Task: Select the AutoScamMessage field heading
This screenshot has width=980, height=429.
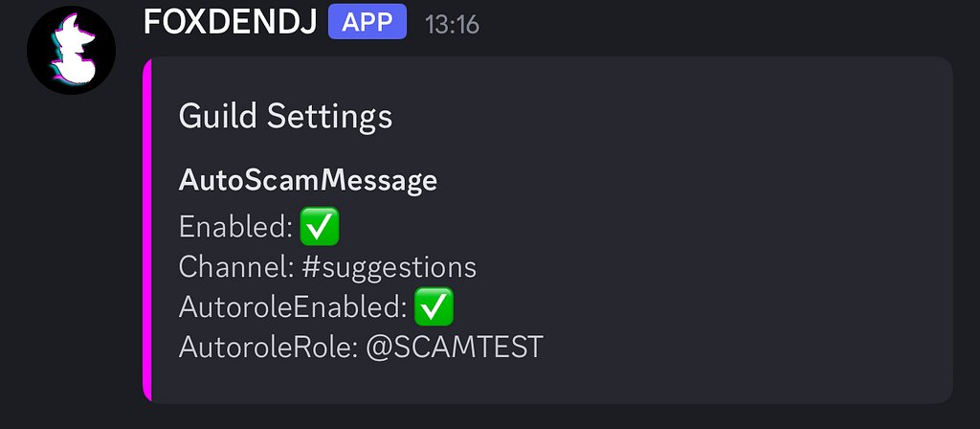Action: coord(308,181)
